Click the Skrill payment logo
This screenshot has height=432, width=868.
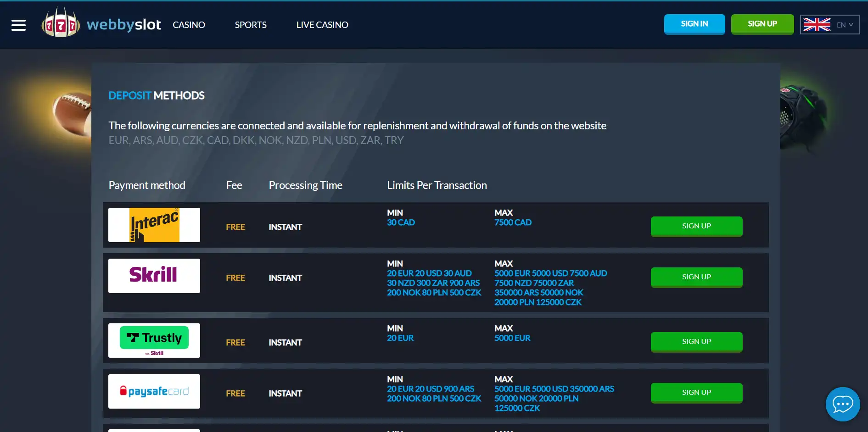coord(154,276)
